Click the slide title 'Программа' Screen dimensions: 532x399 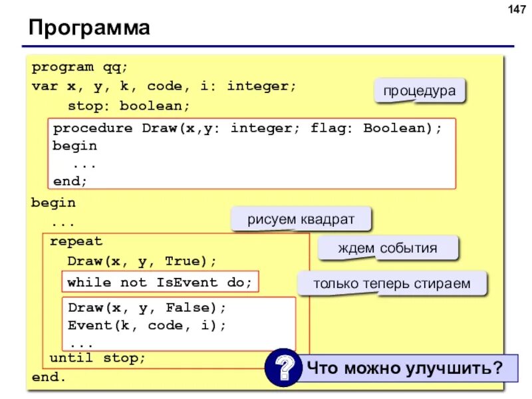[89, 28]
